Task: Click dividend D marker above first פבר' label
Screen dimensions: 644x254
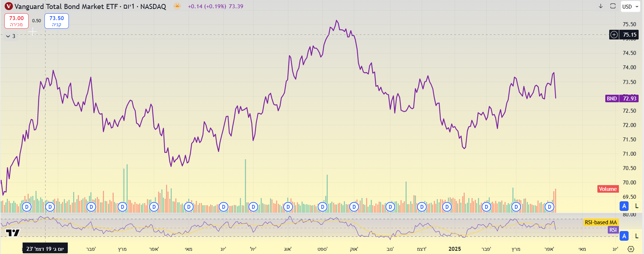Action: pyautogui.click(x=91, y=207)
